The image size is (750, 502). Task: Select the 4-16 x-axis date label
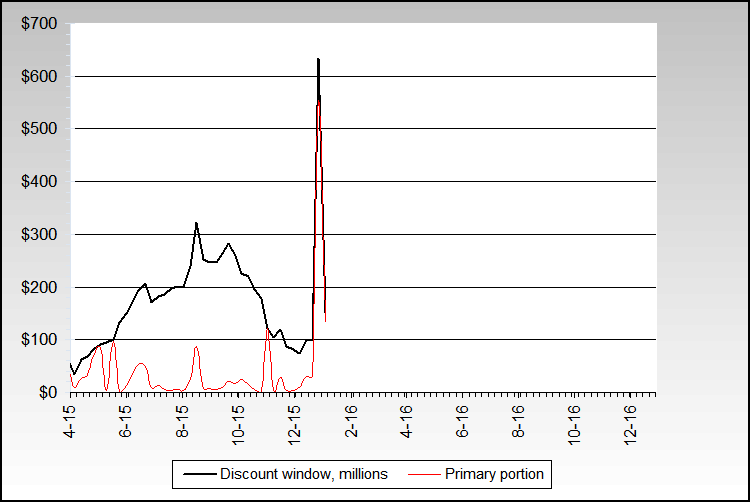click(x=406, y=421)
